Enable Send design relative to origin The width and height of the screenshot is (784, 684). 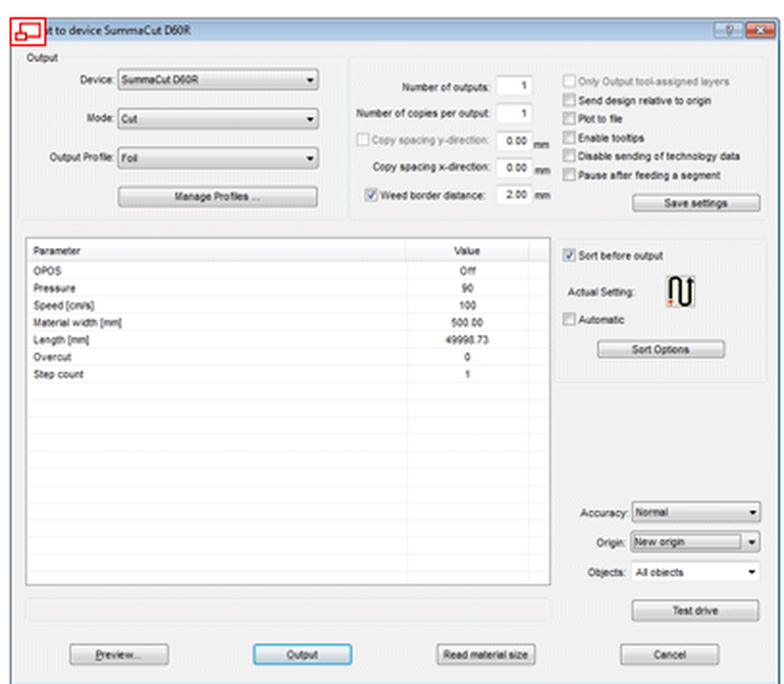coord(569,100)
